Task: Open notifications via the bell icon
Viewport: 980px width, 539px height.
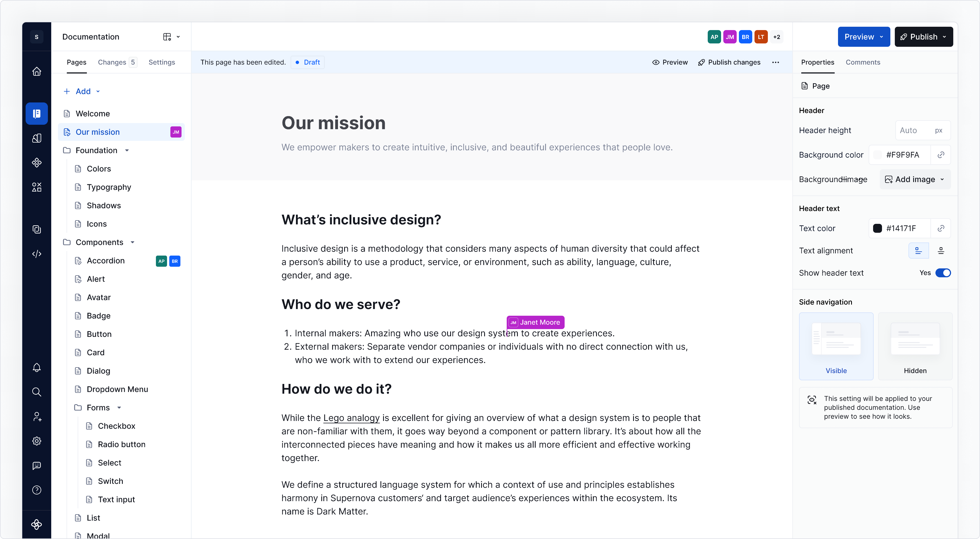Action: (36, 367)
